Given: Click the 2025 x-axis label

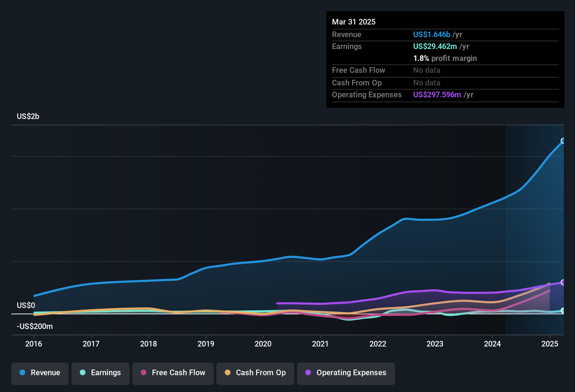Looking at the screenshot, I should (x=550, y=344).
